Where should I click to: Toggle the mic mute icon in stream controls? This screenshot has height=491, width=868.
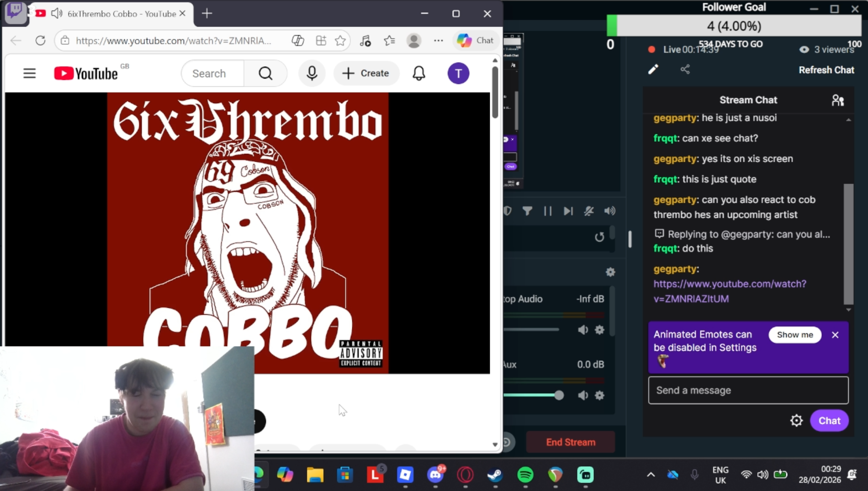pos(589,211)
